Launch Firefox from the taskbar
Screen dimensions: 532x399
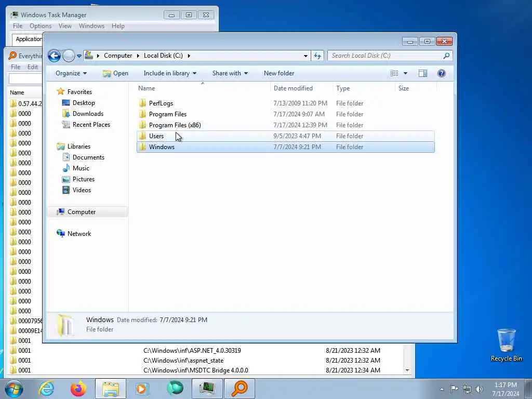point(78,389)
